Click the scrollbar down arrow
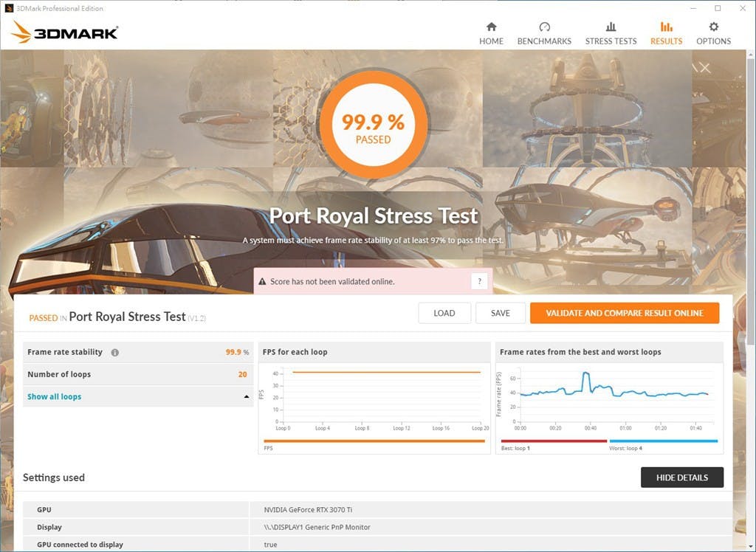This screenshot has height=552, width=756. (x=751, y=546)
